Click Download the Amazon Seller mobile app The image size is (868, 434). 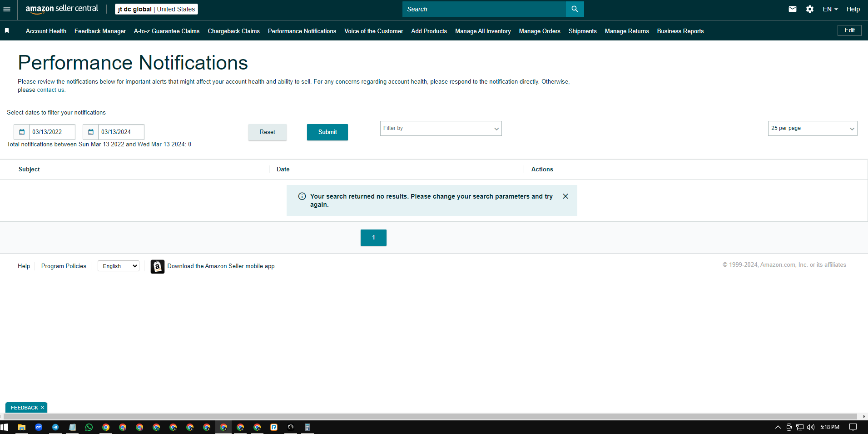click(221, 266)
